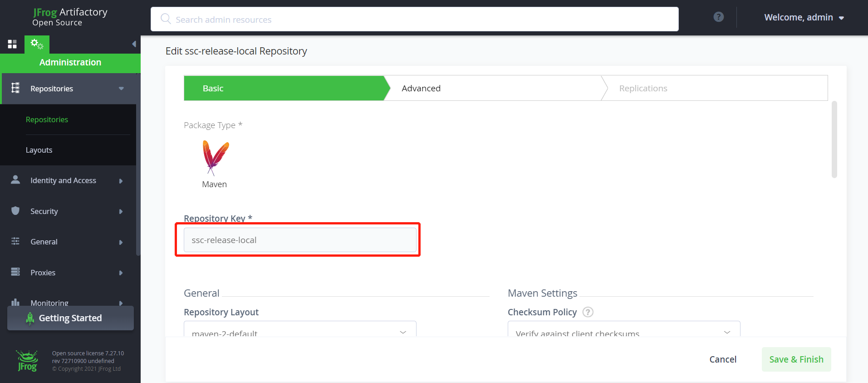Select Repositories submenu item
Viewport: 868px width, 383px height.
[47, 119]
